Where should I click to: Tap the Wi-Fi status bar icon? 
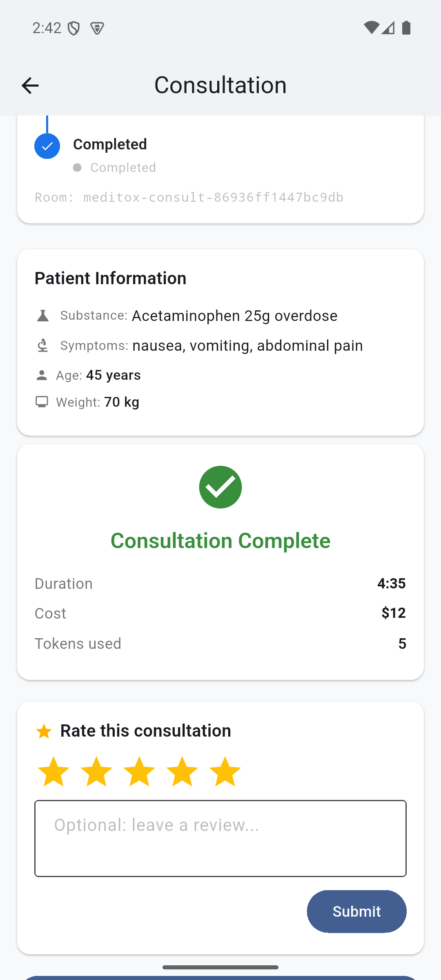371,28
